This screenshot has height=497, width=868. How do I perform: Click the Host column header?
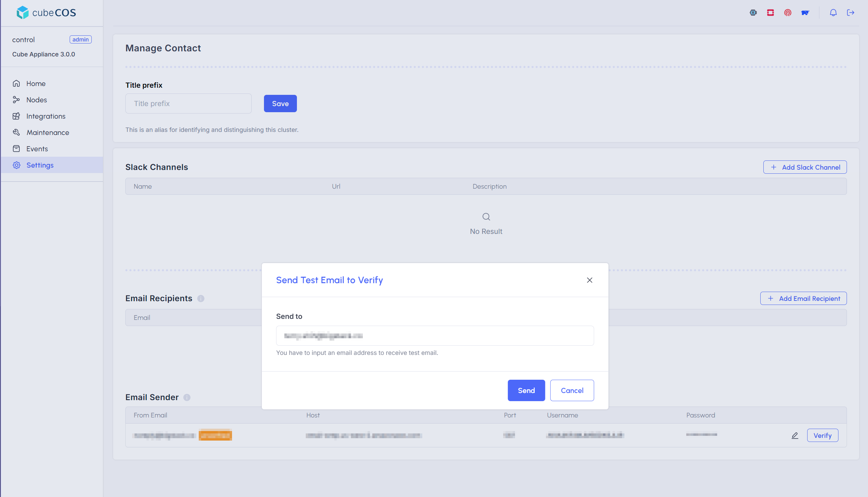[313, 415]
